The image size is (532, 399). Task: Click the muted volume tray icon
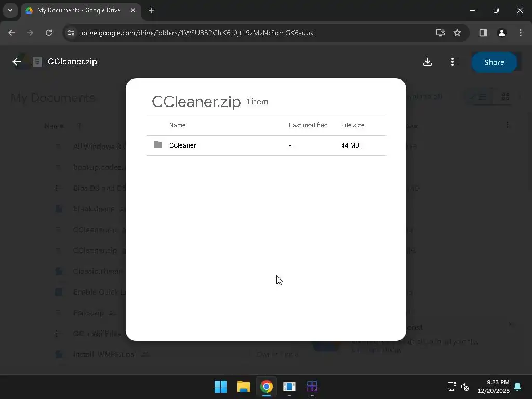465,387
